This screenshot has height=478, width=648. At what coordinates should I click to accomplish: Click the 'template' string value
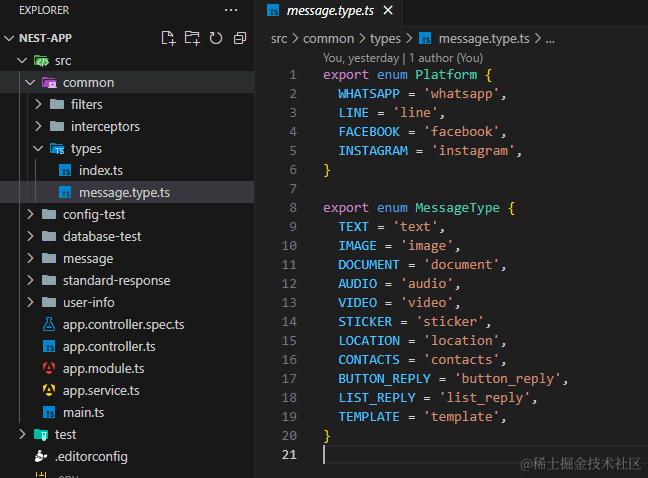[x=461, y=416]
